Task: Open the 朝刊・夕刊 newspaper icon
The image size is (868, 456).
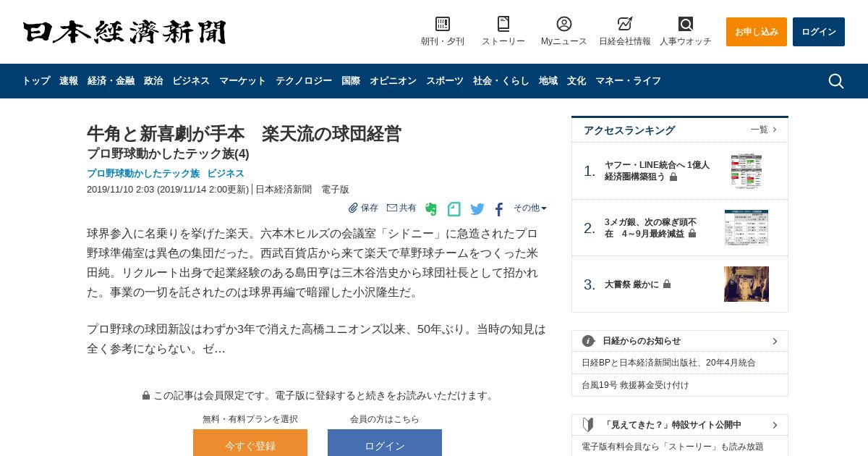Action: point(443,24)
